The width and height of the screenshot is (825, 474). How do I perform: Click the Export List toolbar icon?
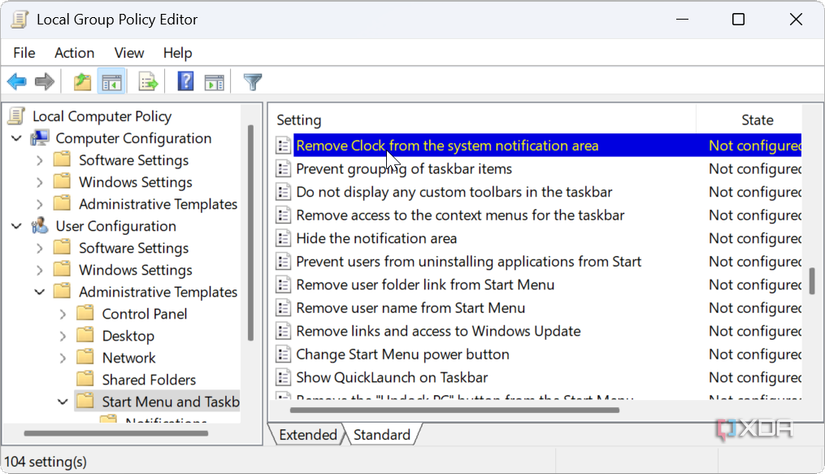click(148, 82)
